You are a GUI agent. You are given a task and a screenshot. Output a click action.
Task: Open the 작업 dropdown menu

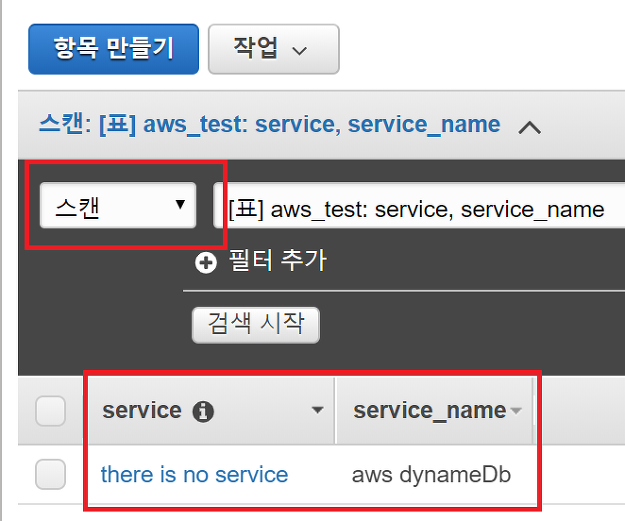[x=273, y=49]
